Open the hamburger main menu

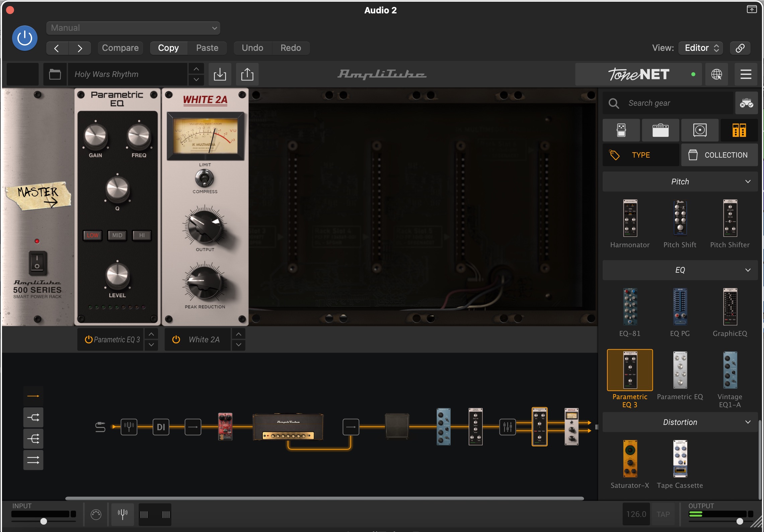[746, 74]
